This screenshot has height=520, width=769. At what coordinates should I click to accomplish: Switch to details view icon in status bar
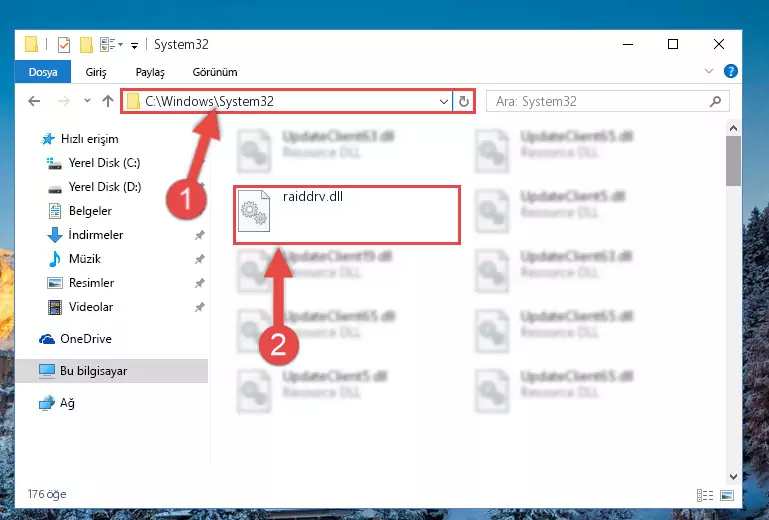(705, 495)
